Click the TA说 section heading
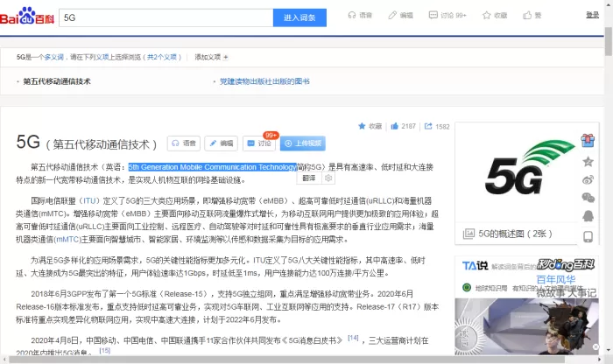 click(475, 266)
